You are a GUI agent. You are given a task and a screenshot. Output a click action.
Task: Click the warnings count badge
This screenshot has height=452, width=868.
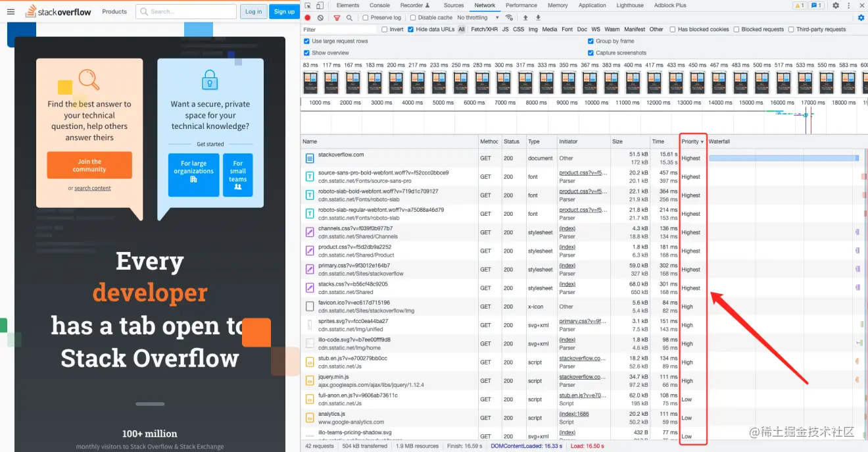tap(799, 5)
